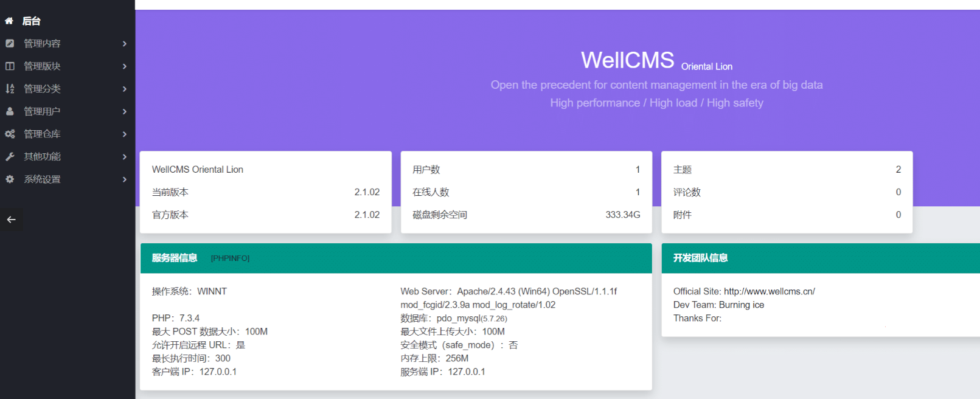
Task: Click the 服务器信息 panel header
Action: [175, 258]
